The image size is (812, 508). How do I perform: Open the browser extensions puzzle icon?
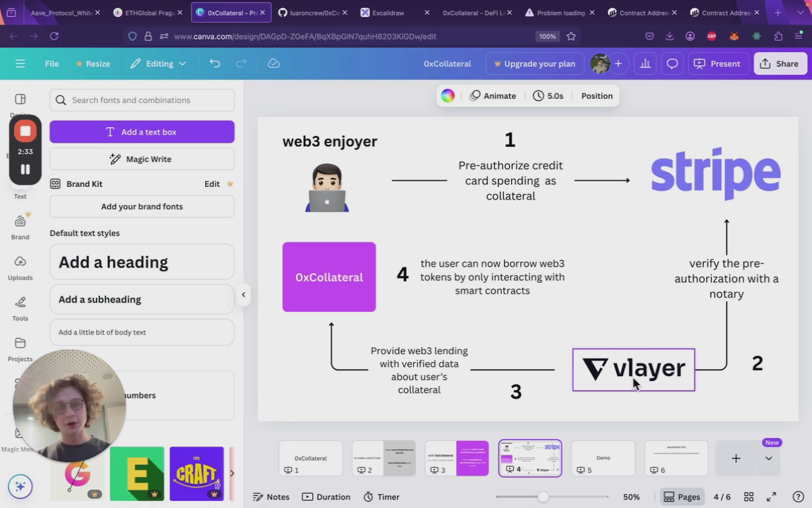[x=778, y=36]
